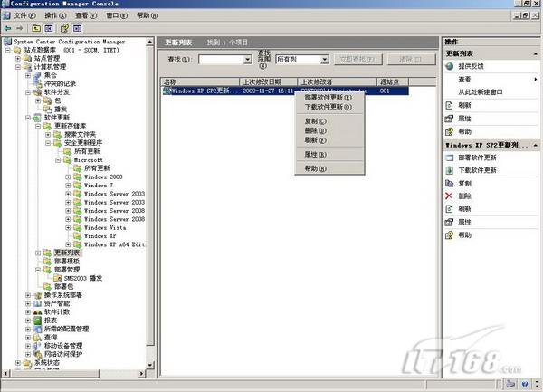Click tree pane horizontal scrollbar right arrow
The width and height of the screenshot is (543, 392).
(141, 374)
